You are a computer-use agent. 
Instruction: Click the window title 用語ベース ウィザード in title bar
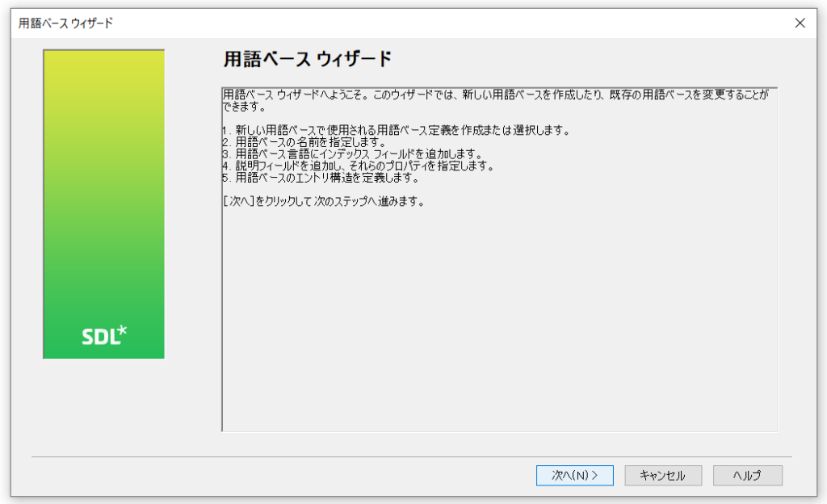tap(66, 23)
